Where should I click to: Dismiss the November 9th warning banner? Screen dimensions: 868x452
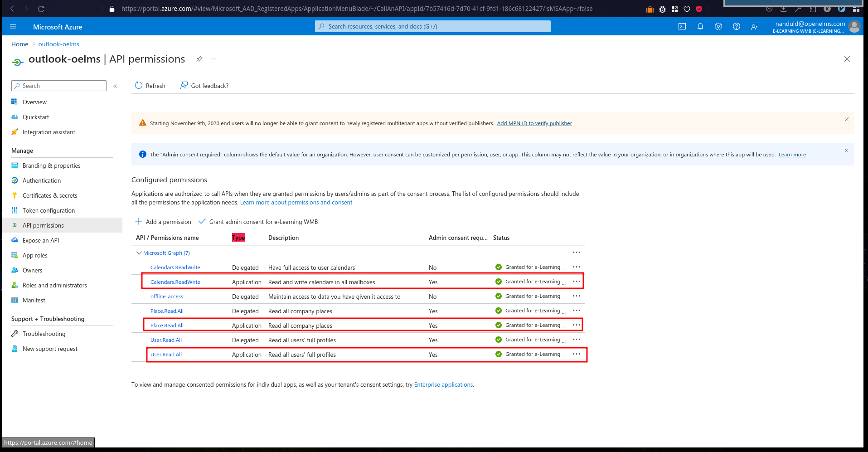tap(846, 119)
